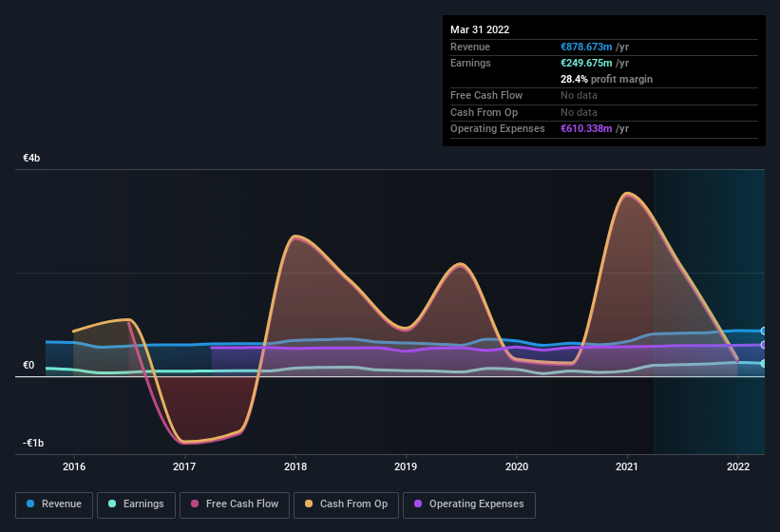The height and width of the screenshot is (532, 780).
Task: Click Free Cash Flow row label in tooltip
Action: (486, 95)
